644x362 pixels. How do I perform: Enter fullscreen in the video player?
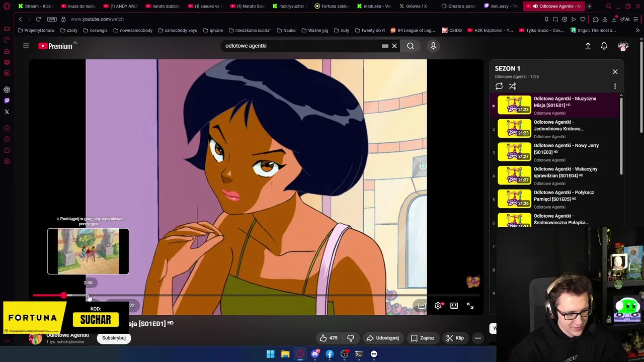[470, 306]
